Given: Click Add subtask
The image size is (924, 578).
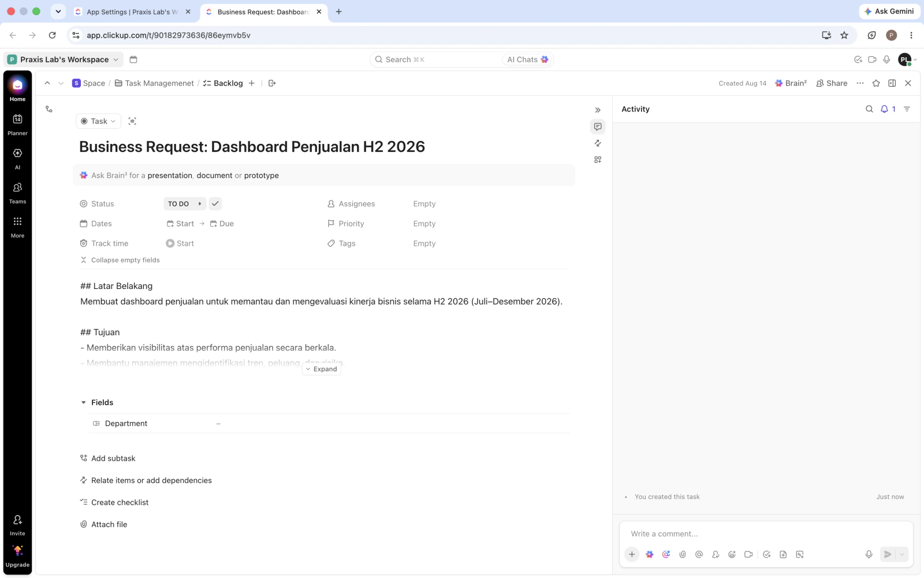Looking at the screenshot, I should pyautogui.click(x=108, y=458).
